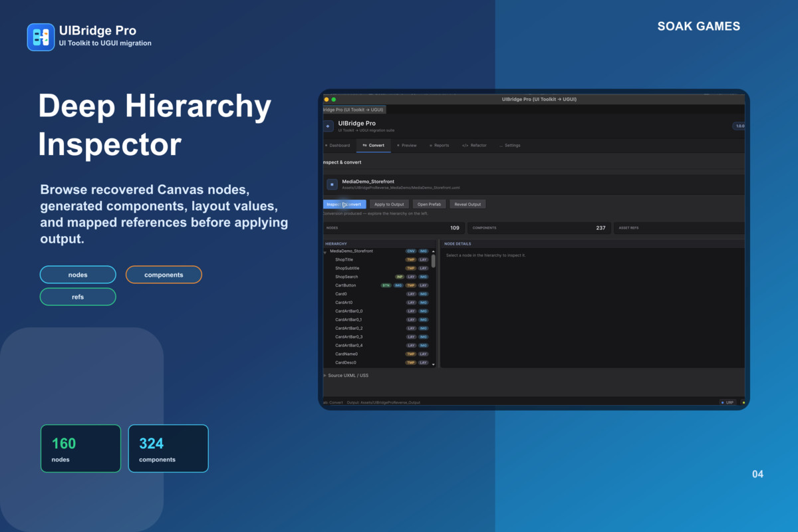
Task: Click the COMPONENTS 237 stat card
Action: [x=539, y=228]
